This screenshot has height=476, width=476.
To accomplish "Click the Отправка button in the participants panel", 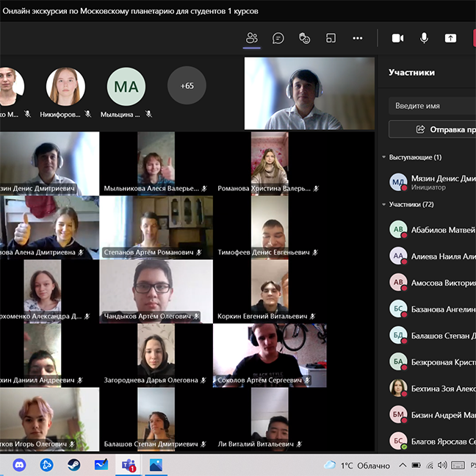I will 433,129.
